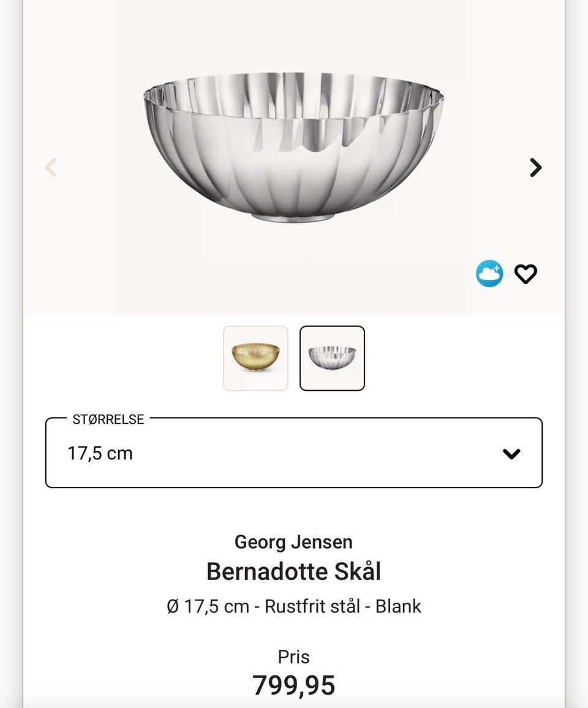Click the 799,95 price amount
The image size is (588, 708).
293,685
